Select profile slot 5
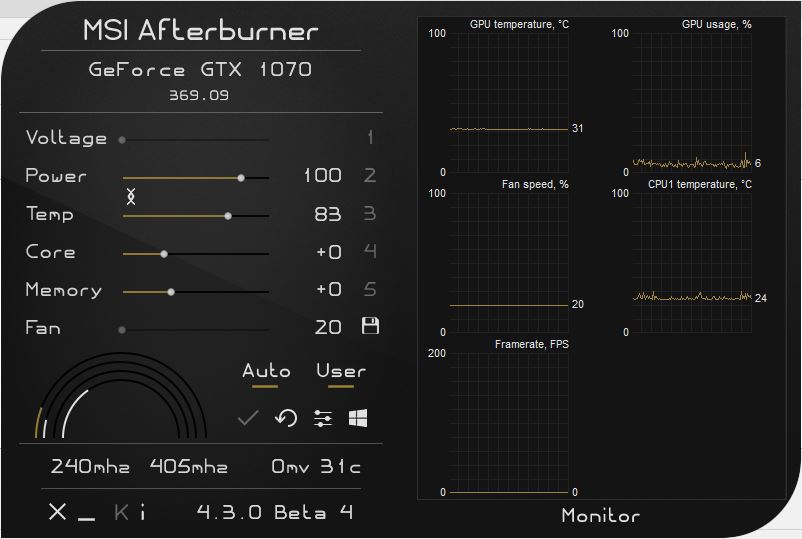The height and width of the screenshot is (539, 802). (370, 289)
